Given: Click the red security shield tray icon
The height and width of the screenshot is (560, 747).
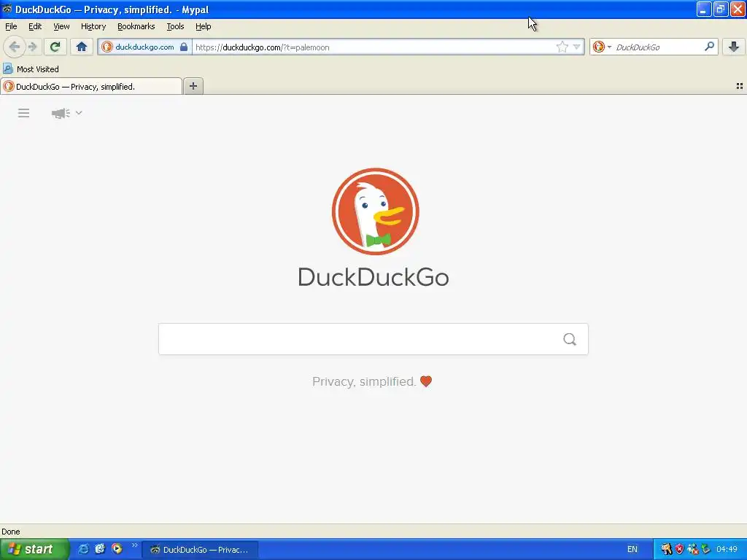Looking at the screenshot, I should tap(679, 549).
